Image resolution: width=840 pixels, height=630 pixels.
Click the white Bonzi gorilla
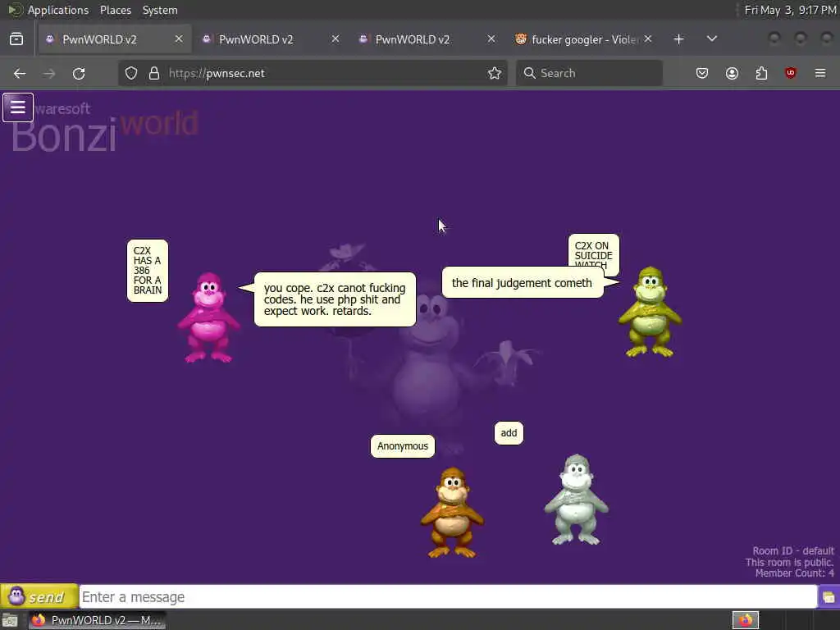pos(577,500)
